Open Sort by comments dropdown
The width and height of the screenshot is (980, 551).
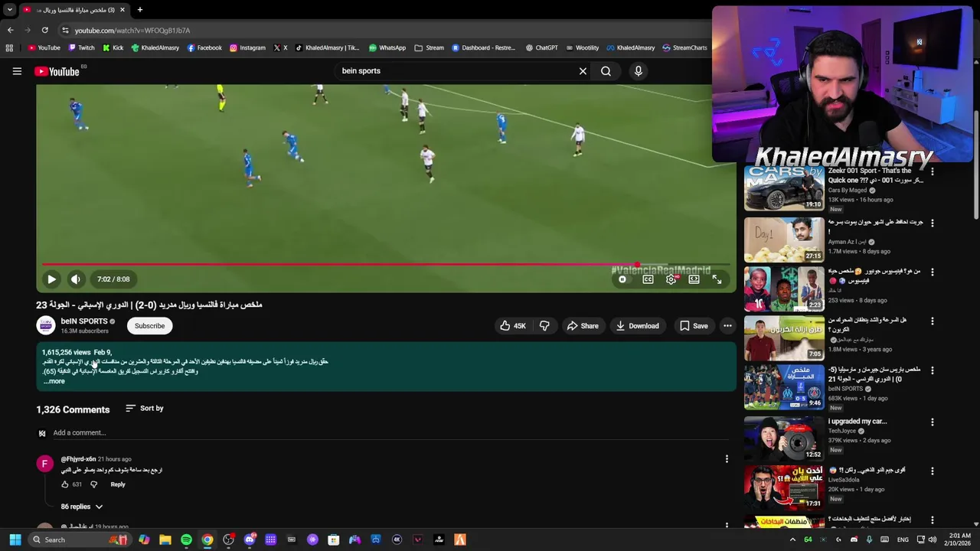(144, 409)
